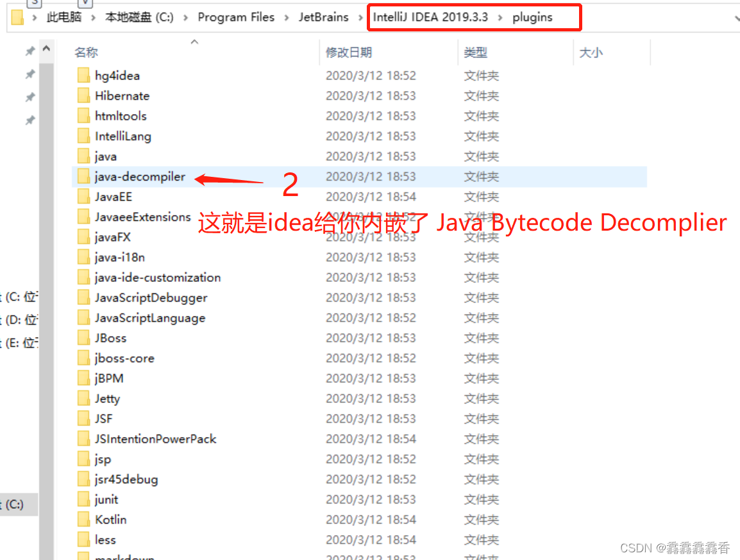Sort by the 大小 column header
The image size is (740, 560).
591,53
